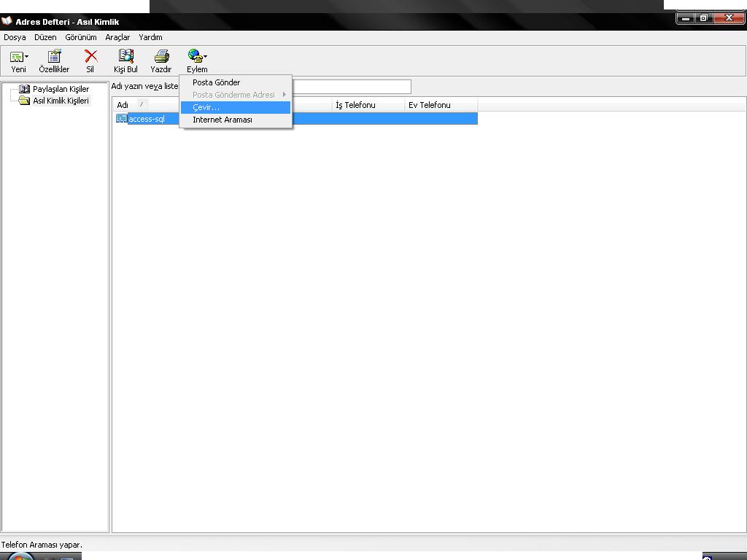Open the Araçlar menu

click(x=117, y=37)
